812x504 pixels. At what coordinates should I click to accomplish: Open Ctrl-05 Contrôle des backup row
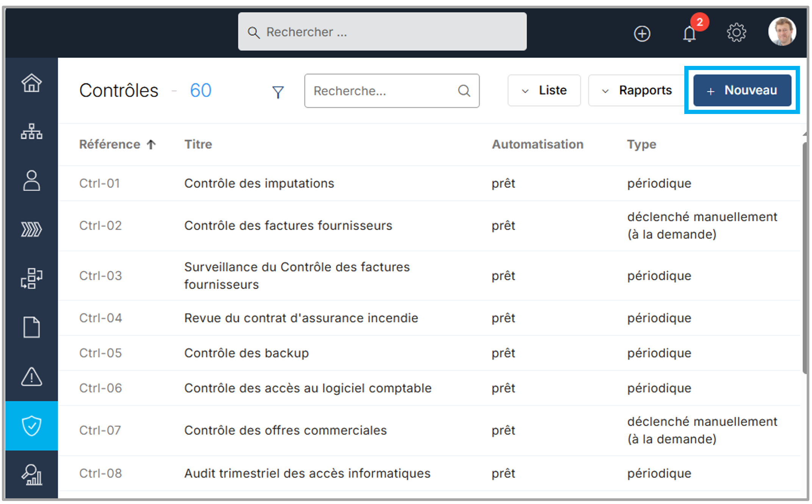(246, 353)
